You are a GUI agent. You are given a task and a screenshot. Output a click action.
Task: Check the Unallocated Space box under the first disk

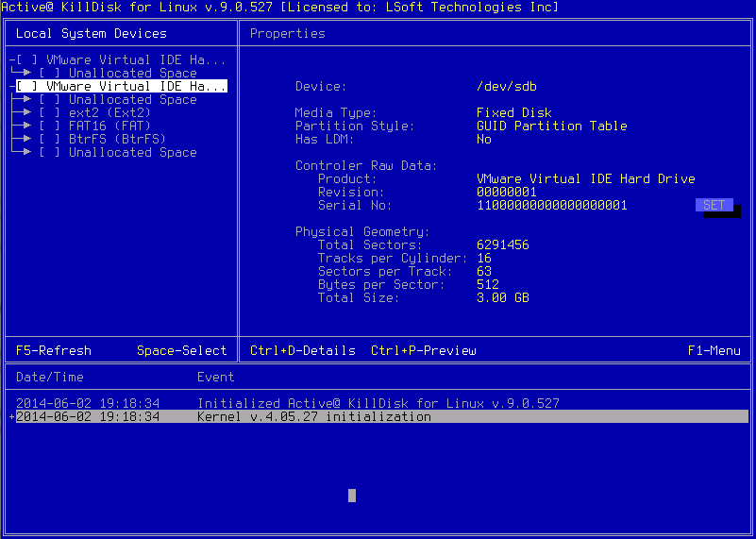[x=50, y=74]
